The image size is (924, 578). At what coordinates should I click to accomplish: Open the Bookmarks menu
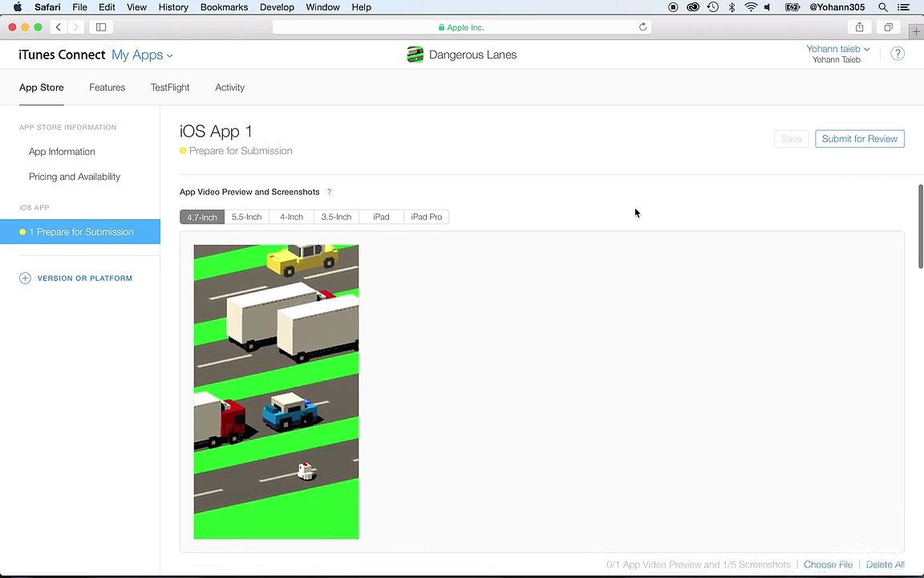[x=224, y=7]
